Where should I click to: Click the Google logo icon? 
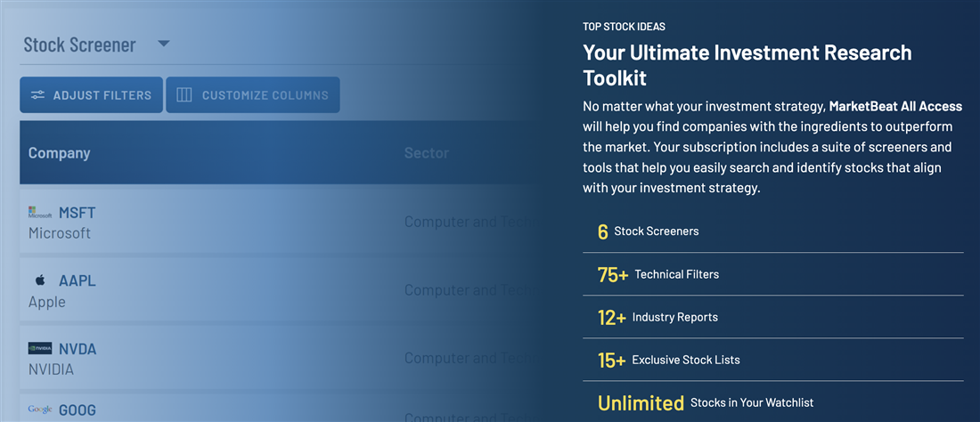pos(40,410)
